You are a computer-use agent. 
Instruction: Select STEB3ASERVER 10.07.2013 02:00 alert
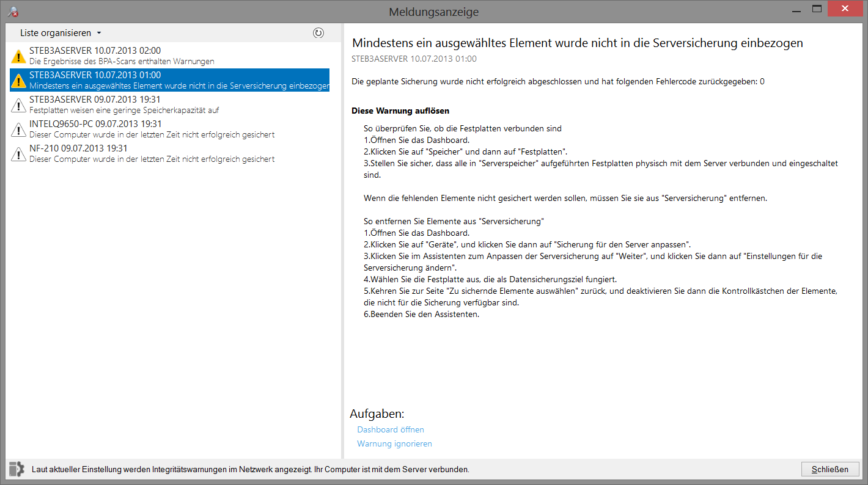point(171,56)
